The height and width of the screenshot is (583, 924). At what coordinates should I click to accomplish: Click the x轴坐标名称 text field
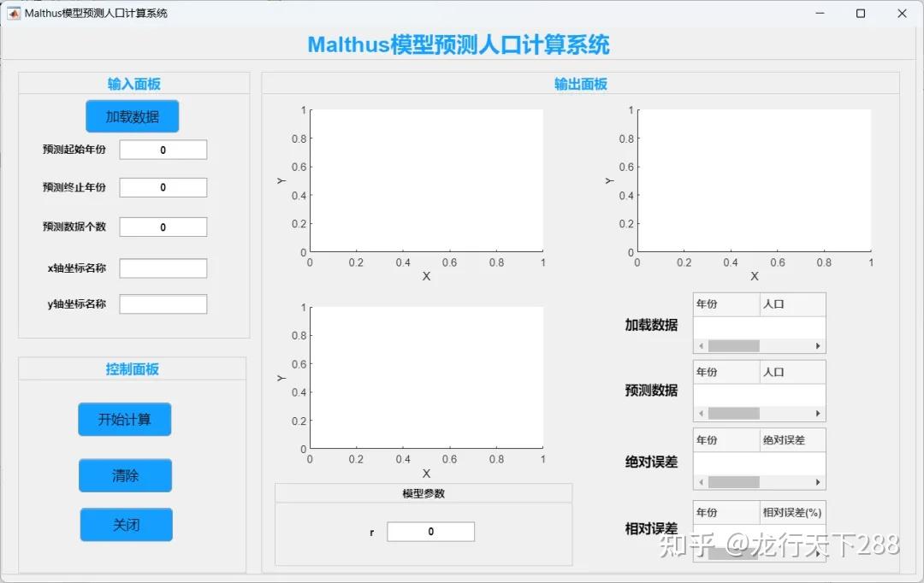tap(163, 268)
